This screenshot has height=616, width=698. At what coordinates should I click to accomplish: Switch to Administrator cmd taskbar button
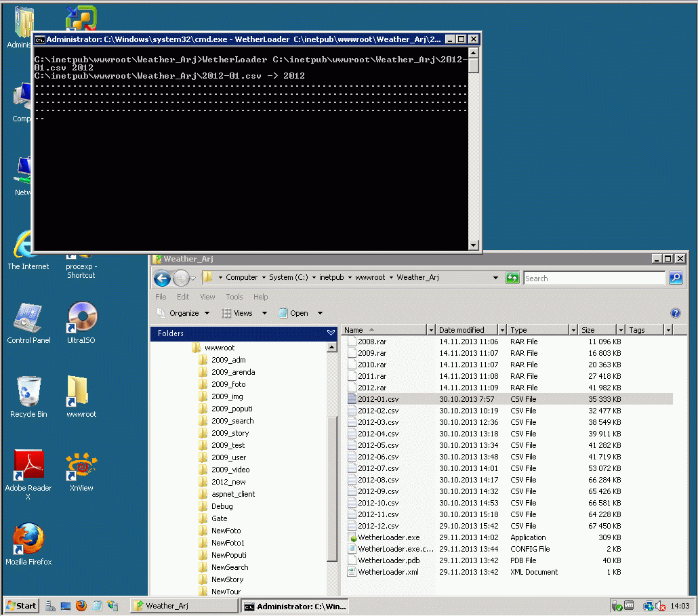point(295,607)
